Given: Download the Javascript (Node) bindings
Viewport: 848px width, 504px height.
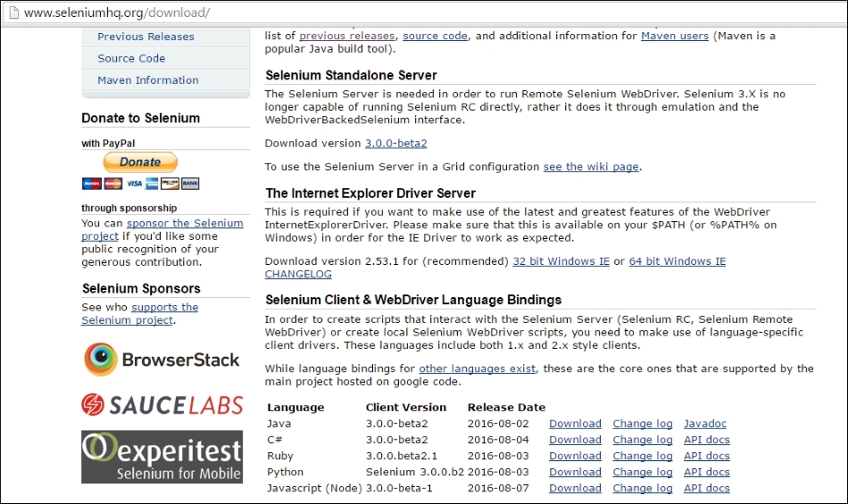Looking at the screenshot, I should [x=575, y=488].
